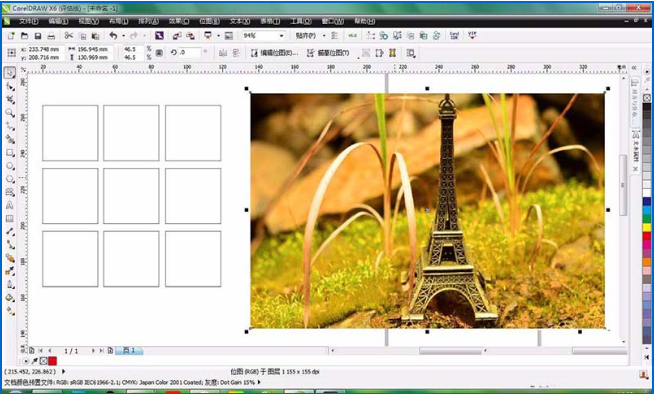Open the 文件 (File) menu

[x=28, y=21]
